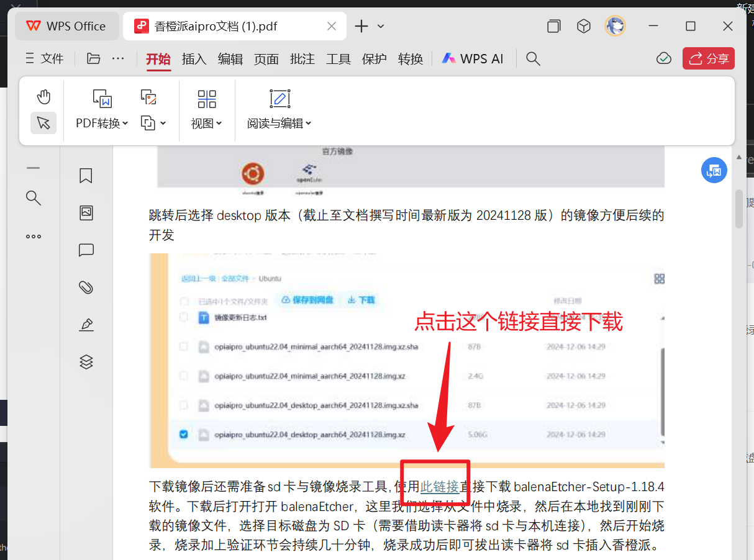
Task: Click the ribbon search magnifier icon
Action: 533,59
